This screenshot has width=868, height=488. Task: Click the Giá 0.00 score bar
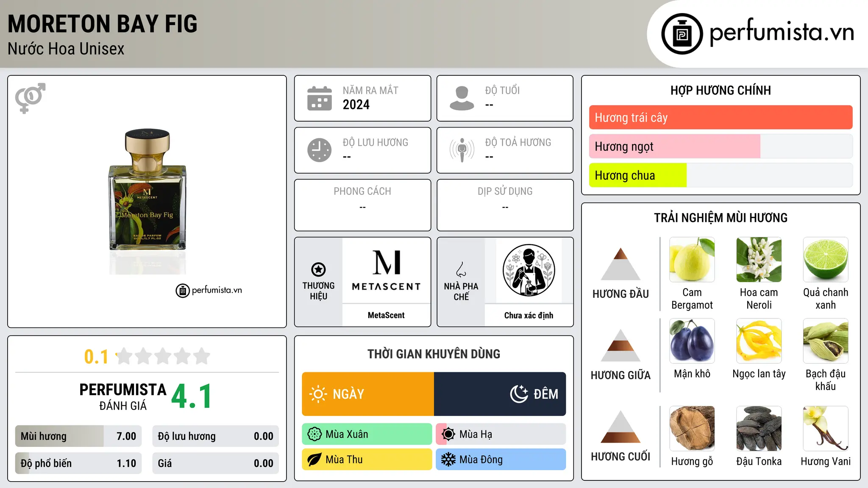(x=215, y=463)
